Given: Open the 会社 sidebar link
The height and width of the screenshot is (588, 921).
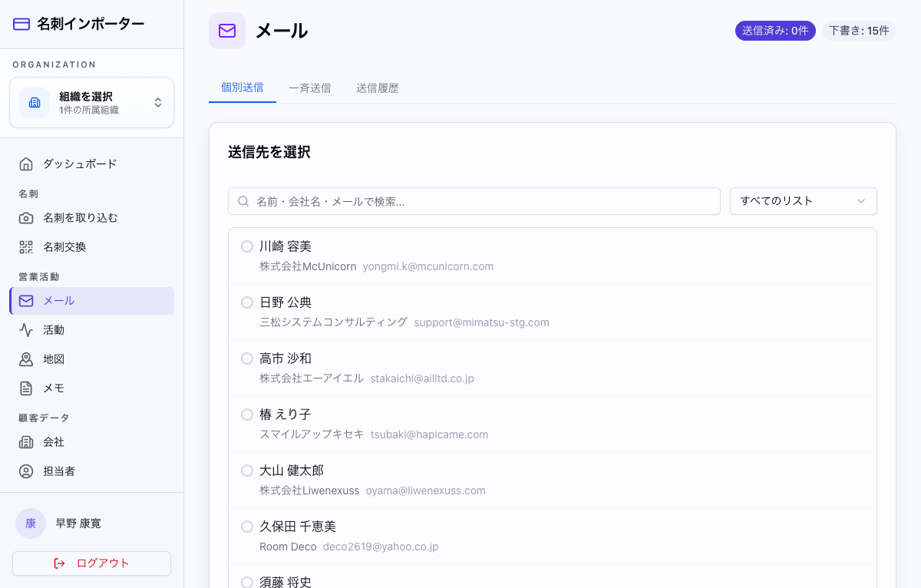Looking at the screenshot, I should [x=92, y=442].
